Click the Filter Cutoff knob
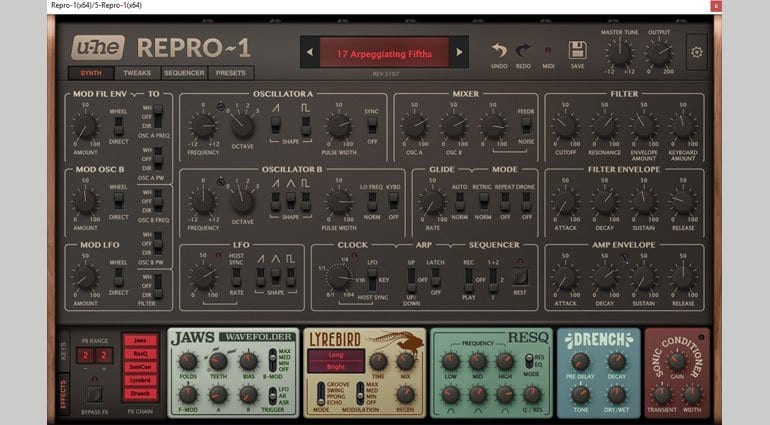 click(565, 126)
